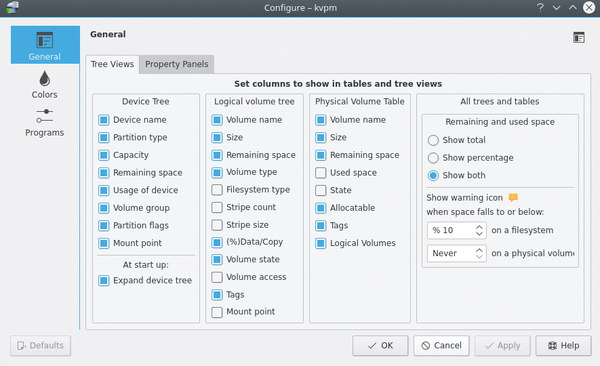Image resolution: width=600 pixels, height=366 pixels.
Task: Toggle Remaining space in Logical volume tree
Action: pyautogui.click(x=217, y=155)
